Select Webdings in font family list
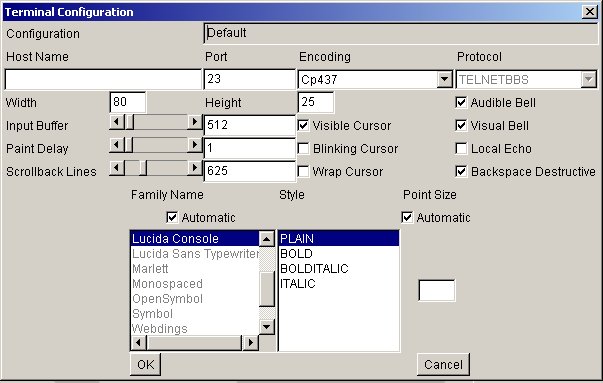The height and width of the screenshot is (383, 603). point(195,328)
